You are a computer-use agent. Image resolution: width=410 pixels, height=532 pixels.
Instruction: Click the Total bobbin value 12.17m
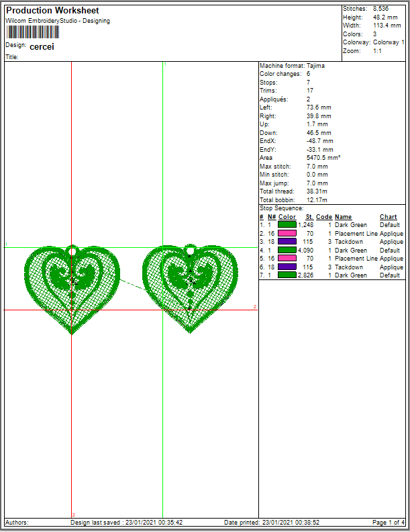tap(317, 200)
